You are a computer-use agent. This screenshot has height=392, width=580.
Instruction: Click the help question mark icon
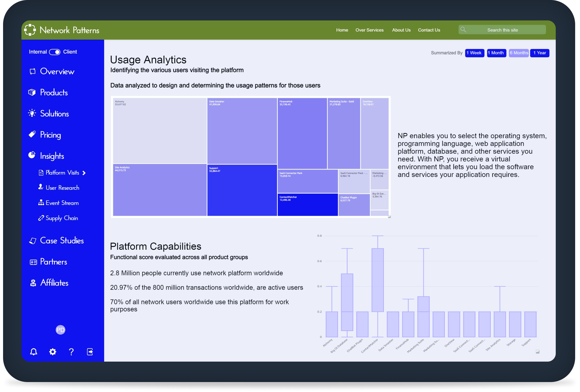click(71, 352)
